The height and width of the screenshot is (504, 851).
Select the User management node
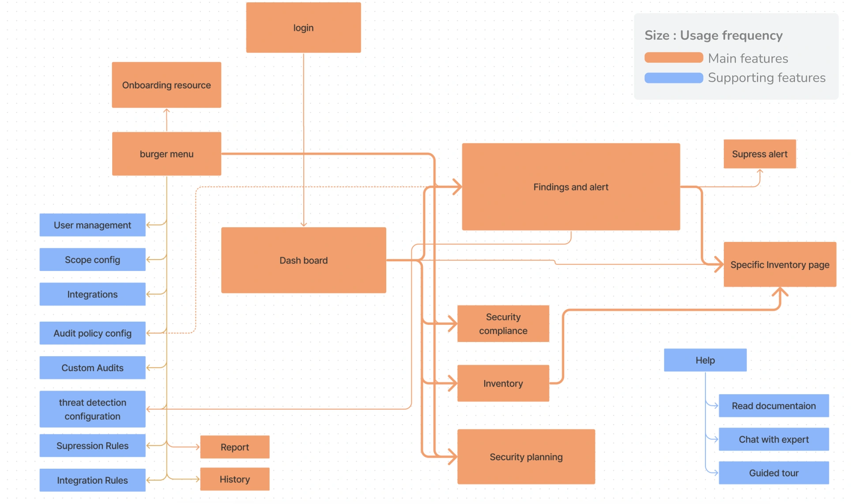click(x=92, y=225)
